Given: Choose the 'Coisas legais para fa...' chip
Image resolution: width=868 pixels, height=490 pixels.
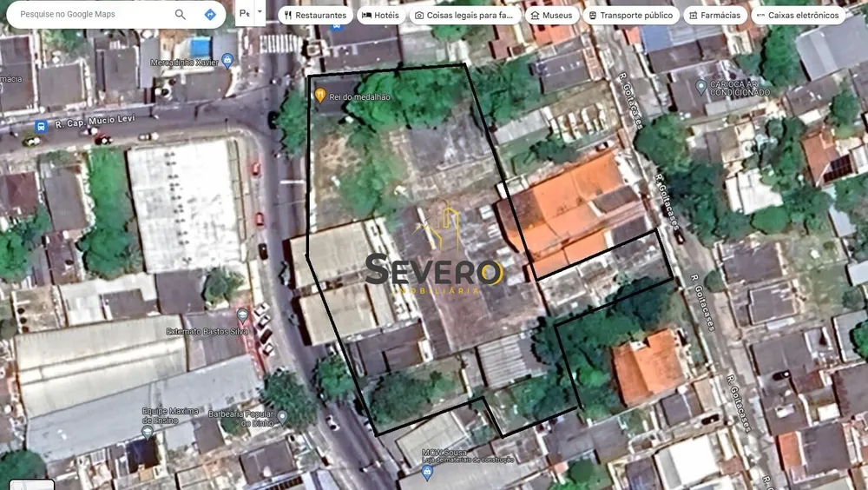Looking at the screenshot, I should pos(465,16).
